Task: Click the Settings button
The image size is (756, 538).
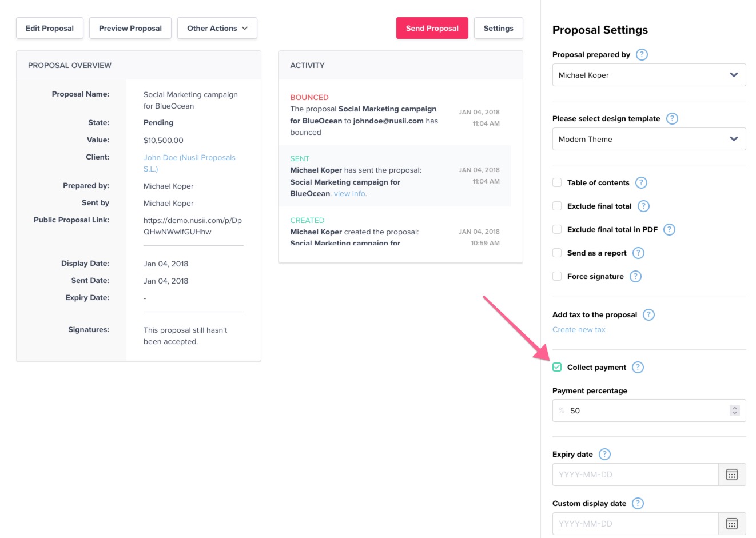Action: coord(498,29)
